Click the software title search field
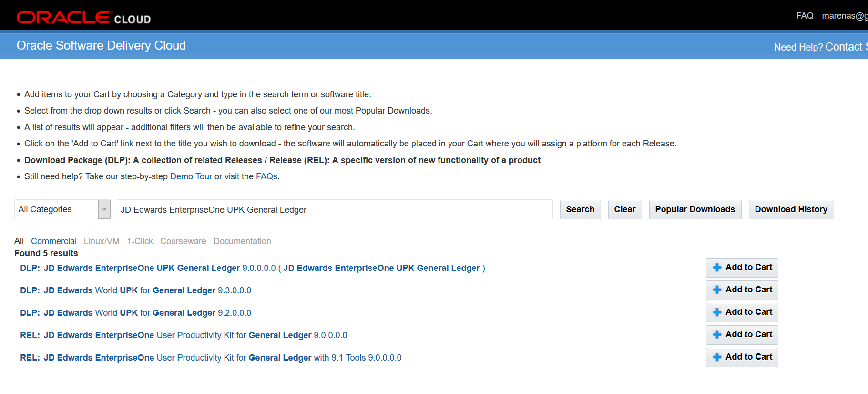The image size is (868, 394). click(335, 209)
